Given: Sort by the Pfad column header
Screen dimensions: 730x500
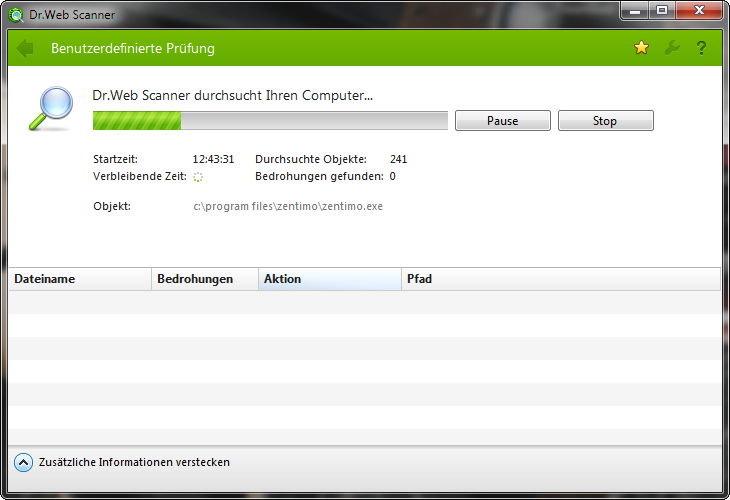Looking at the screenshot, I should (561, 279).
